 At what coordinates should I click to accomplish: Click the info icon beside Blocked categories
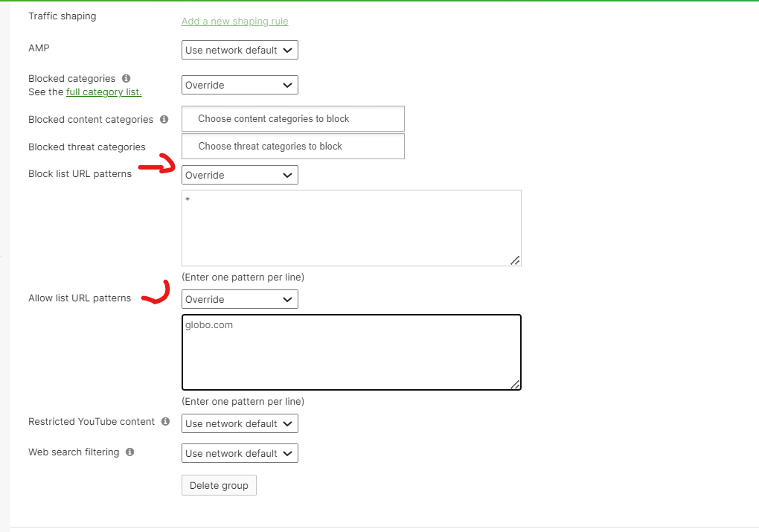[124, 77]
